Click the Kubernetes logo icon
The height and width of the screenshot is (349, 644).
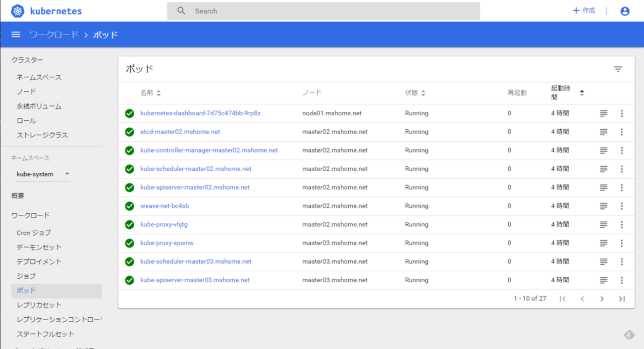tap(17, 11)
